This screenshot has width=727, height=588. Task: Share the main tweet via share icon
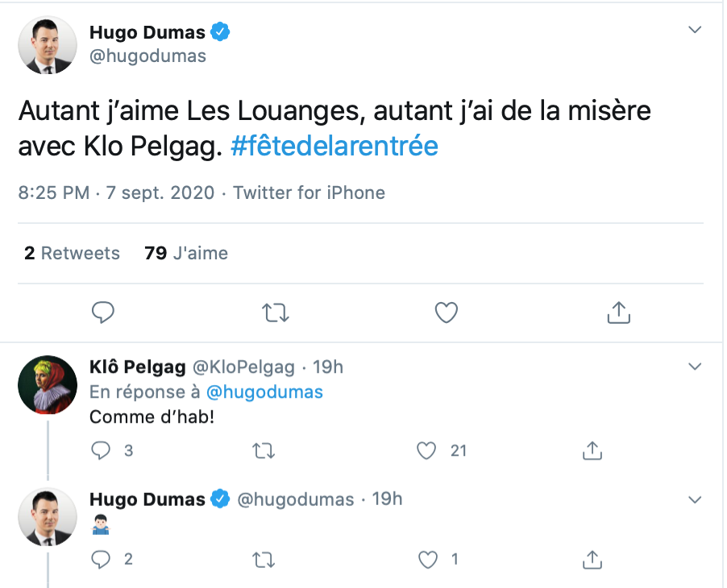pos(618,312)
